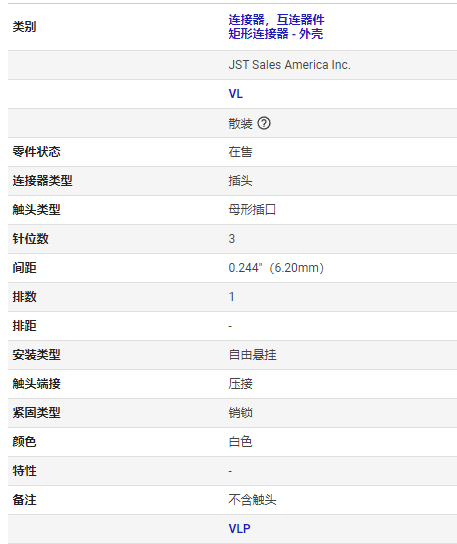Click the 白色 color value
Viewport: 457px width, 544px height.
pyautogui.click(x=240, y=442)
